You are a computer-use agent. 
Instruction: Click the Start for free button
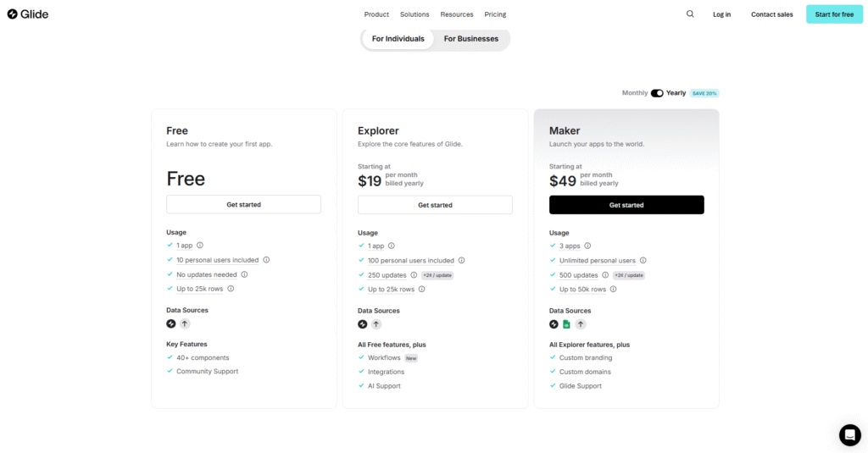pos(834,14)
